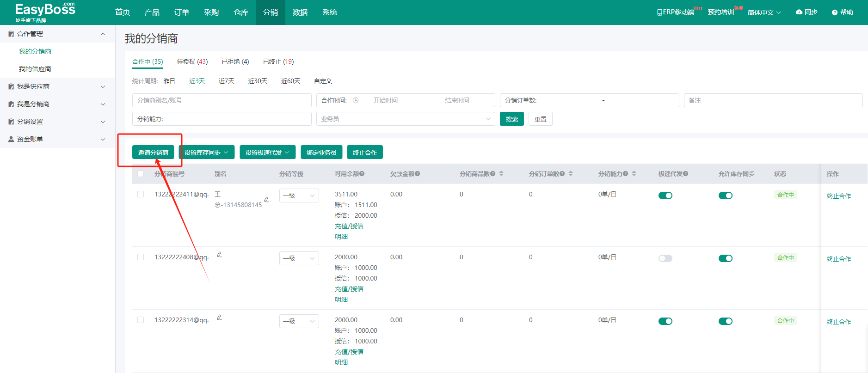Open the 设置库存同步 dropdown button

point(207,153)
